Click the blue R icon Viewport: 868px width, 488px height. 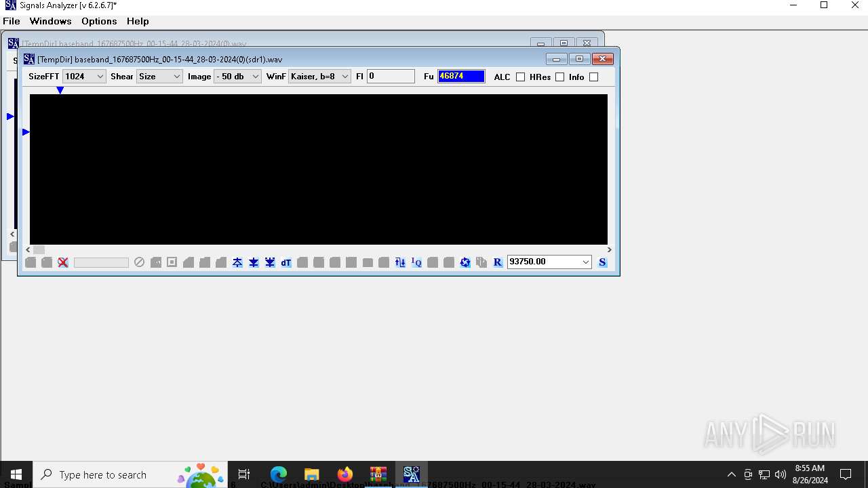498,262
